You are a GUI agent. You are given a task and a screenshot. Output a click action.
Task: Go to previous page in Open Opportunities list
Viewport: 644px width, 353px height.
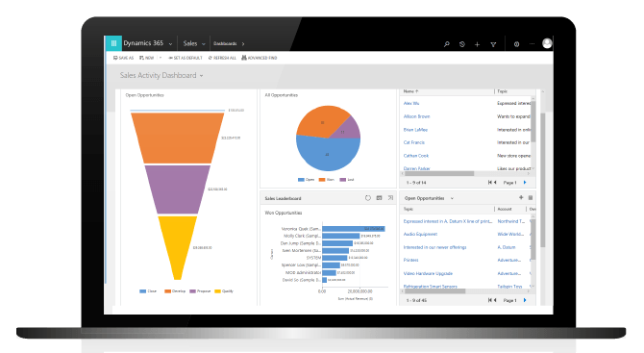[495, 300]
